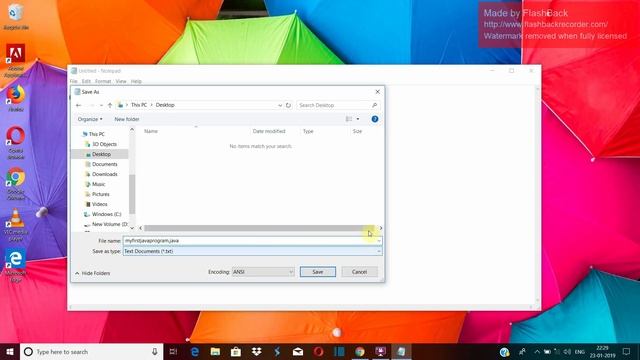This screenshot has height=360, width=640.
Task: Open Notepad View menu
Action: 121,82
